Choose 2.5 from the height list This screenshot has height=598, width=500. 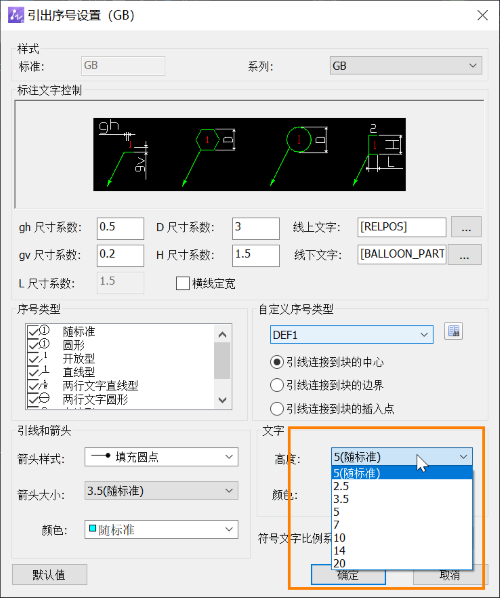(x=402, y=486)
